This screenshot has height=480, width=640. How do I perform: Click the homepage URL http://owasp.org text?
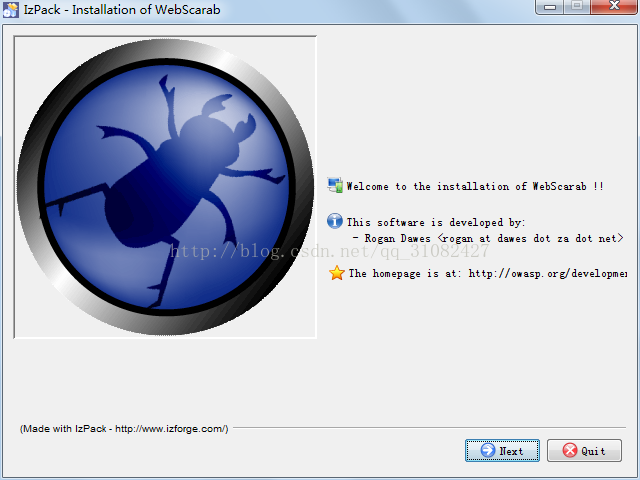pyautogui.click(x=548, y=273)
